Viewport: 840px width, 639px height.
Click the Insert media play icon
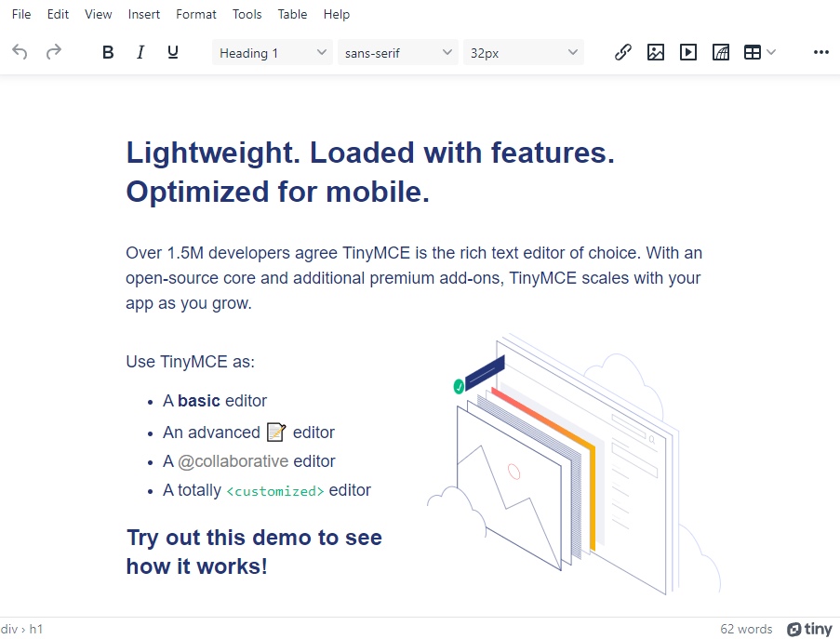click(687, 52)
